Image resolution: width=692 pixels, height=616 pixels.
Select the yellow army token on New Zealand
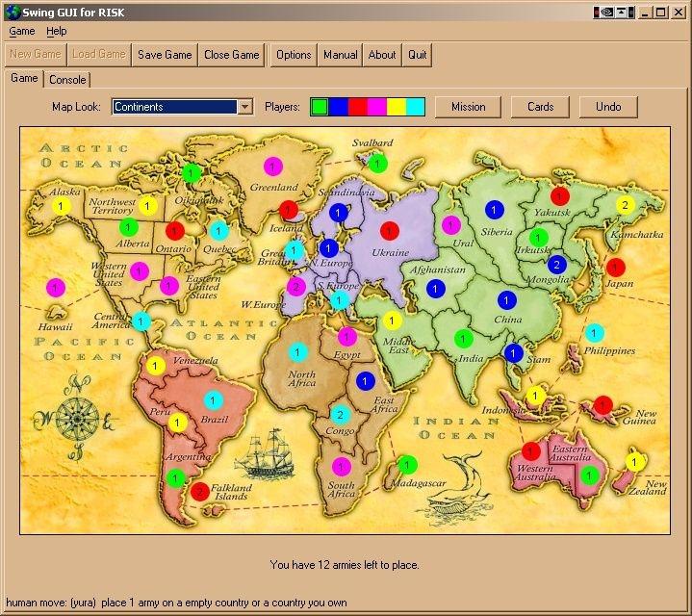point(634,462)
